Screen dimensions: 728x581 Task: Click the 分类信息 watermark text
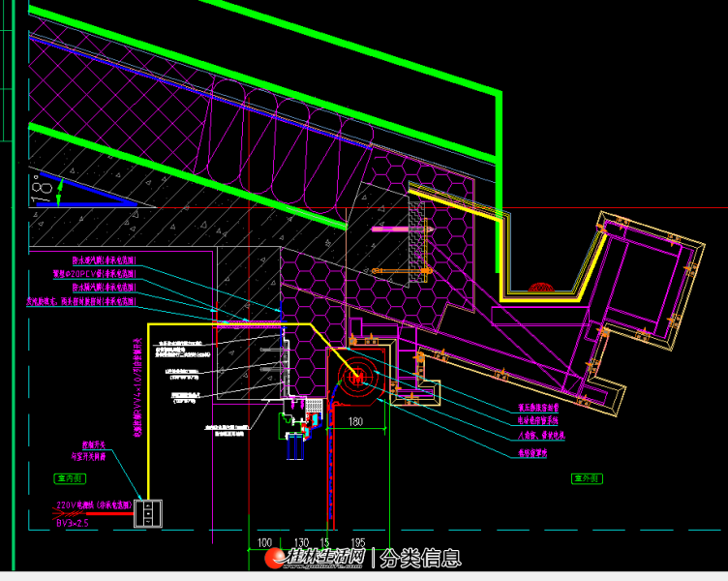point(420,558)
